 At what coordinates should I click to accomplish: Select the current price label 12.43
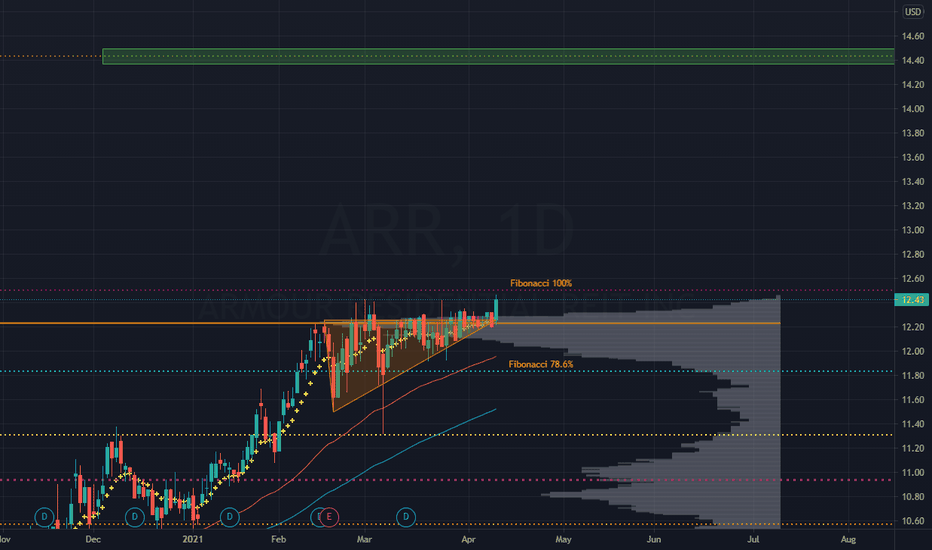[x=912, y=300]
